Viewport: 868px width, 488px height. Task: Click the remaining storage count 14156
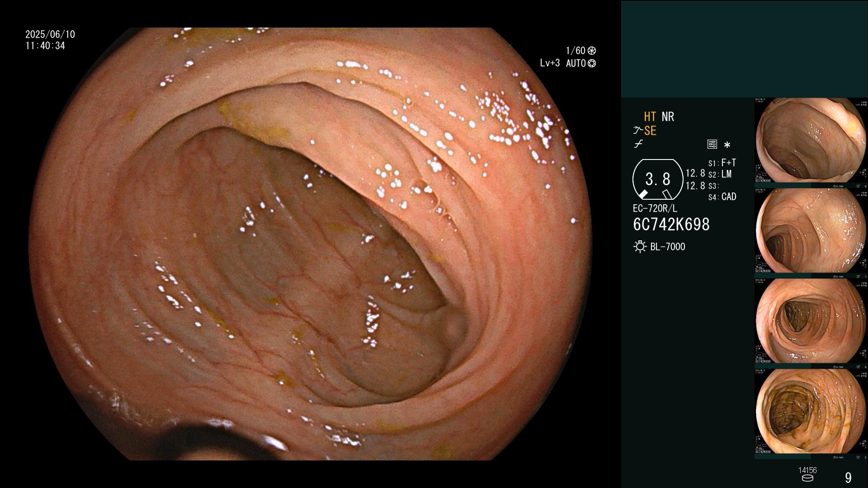pyautogui.click(x=807, y=470)
